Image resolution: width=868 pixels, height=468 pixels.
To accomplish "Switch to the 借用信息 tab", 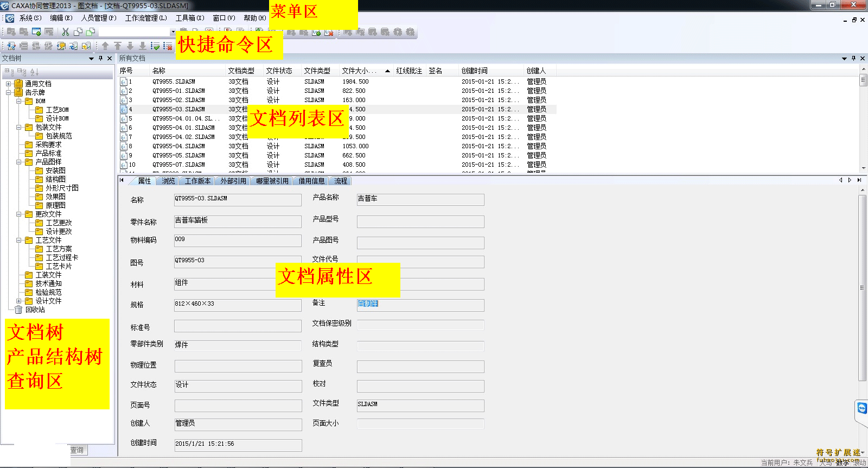I will [x=311, y=181].
